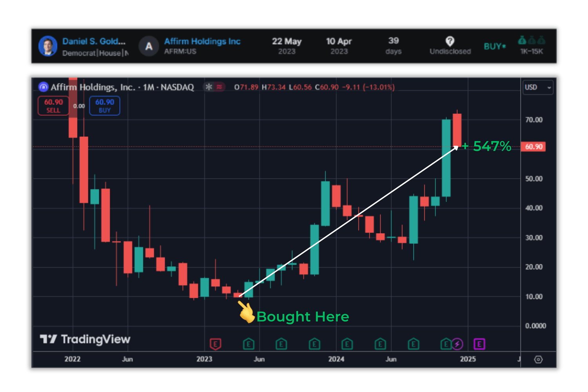Viewport: 588px width, 392px height.
Task: Open the USD currency dropdown
Action: [x=538, y=87]
